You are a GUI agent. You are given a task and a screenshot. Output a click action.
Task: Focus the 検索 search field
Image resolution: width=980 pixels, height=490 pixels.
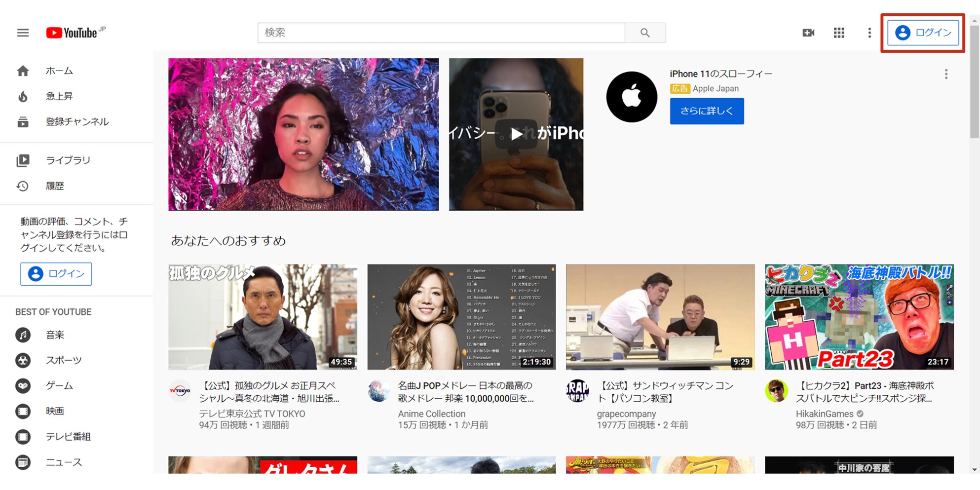point(441,33)
